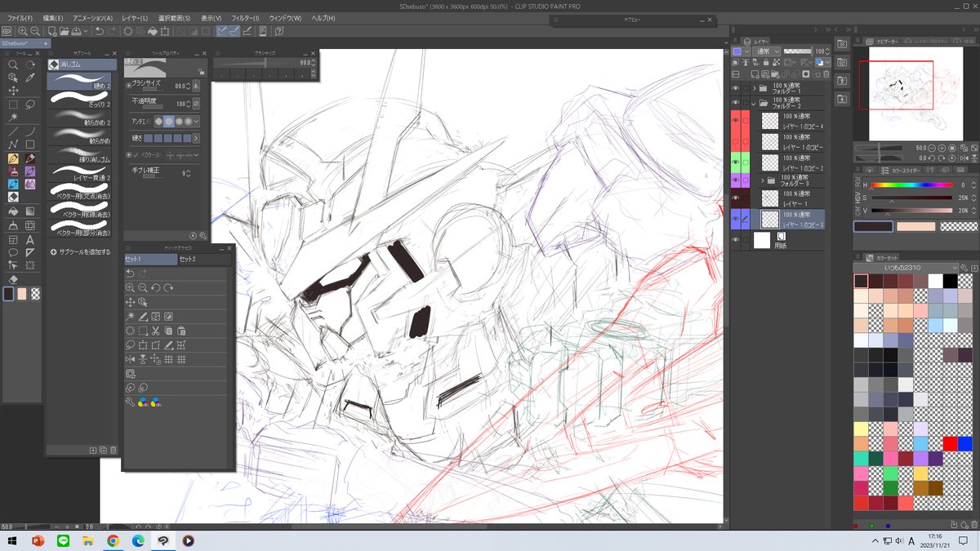Screen dimensions: 980x551
Task: Select the Text tool
Action: click(x=30, y=239)
